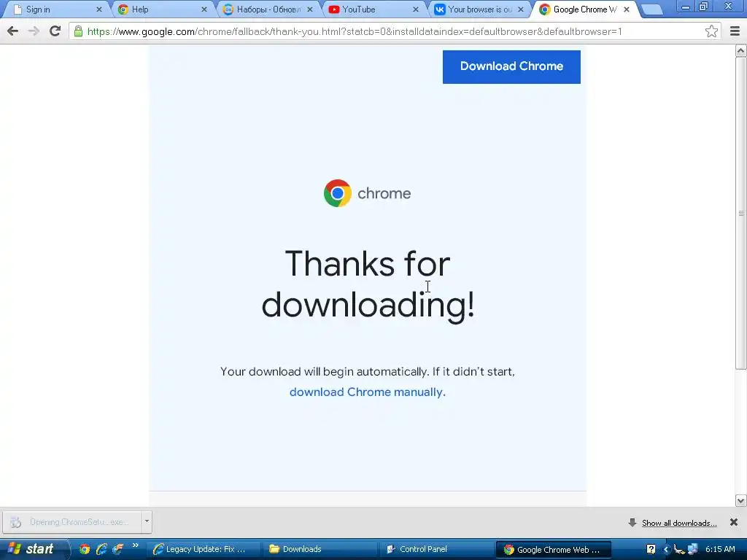Close the Your browser is out tab
This screenshot has height=560, width=747.
[x=521, y=9]
